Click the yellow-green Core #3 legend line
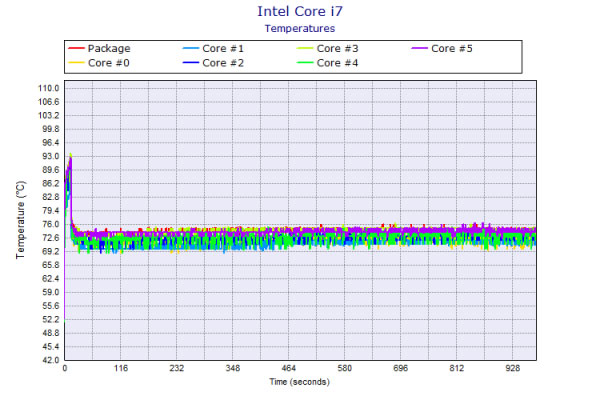Image resolution: width=600 pixels, height=400 pixels. 305,48
